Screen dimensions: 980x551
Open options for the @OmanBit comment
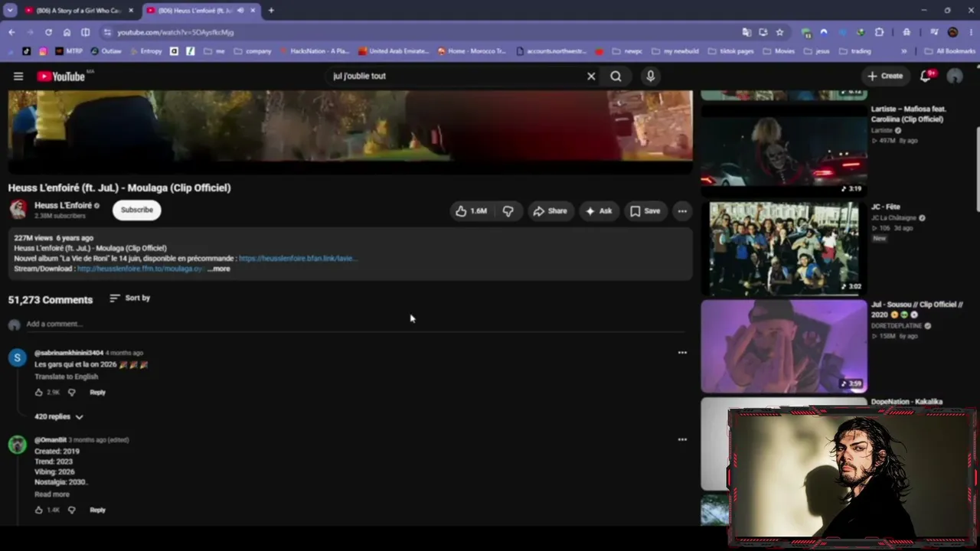tap(682, 440)
